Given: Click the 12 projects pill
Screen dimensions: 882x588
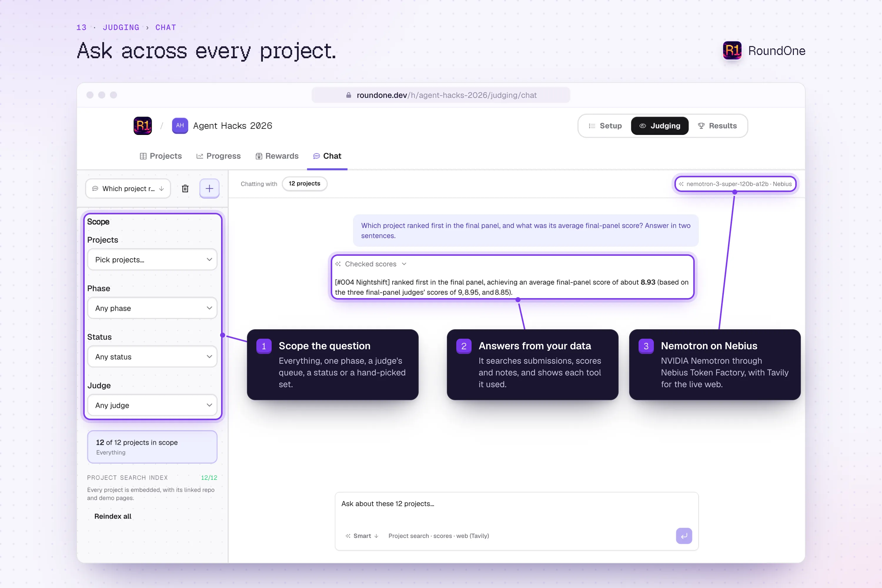Looking at the screenshot, I should 305,184.
